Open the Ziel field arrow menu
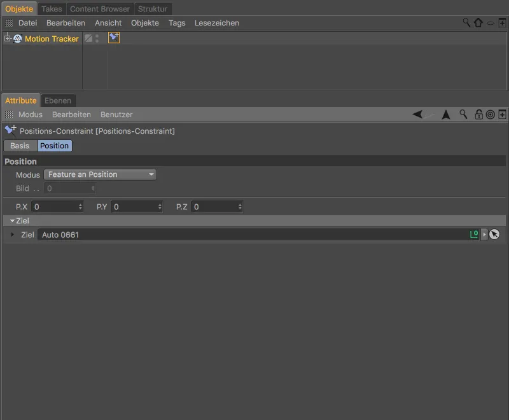 pos(484,234)
